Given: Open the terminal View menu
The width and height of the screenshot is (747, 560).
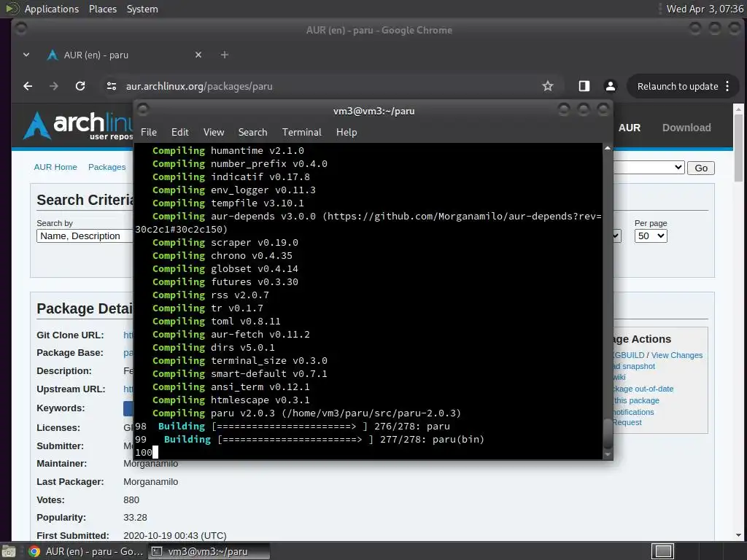Looking at the screenshot, I should point(214,133).
